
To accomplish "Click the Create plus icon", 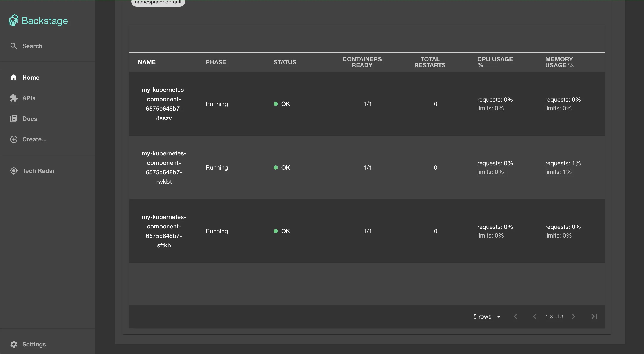I will pyautogui.click(x=14, y=139).
